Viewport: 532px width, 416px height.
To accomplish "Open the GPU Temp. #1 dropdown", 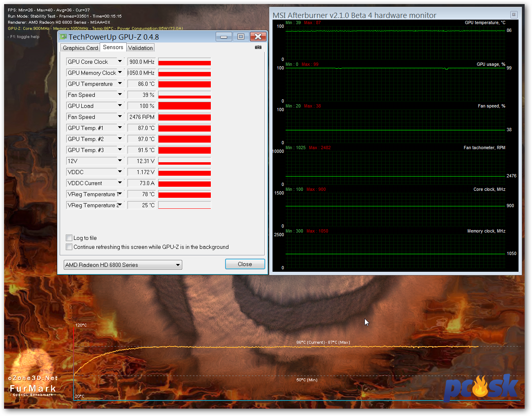I will pyautogui.click(x=120, y=127).
